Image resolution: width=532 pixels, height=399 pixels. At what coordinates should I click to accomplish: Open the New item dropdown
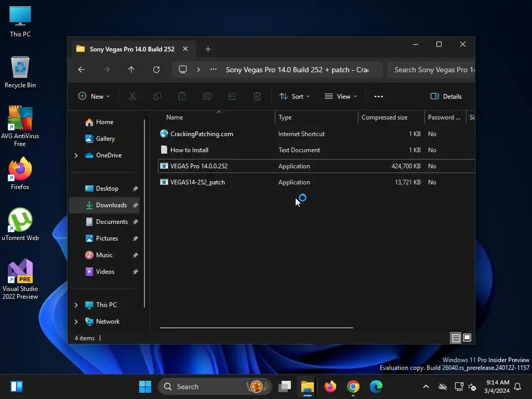[x=94, y=96]
